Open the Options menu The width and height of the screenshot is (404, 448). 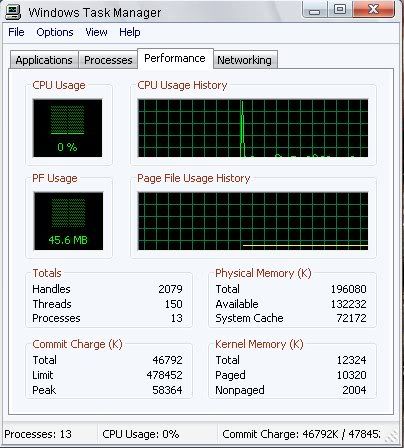tap(55, 32)
